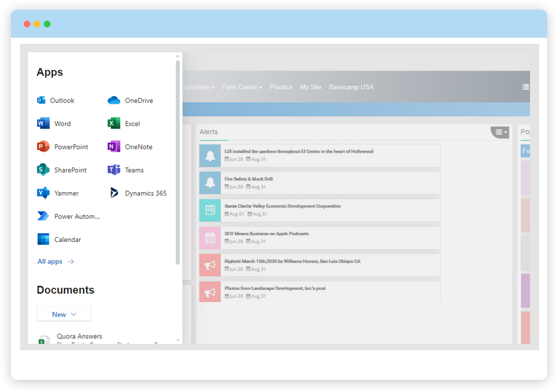Click megaphone icon for Righetti March item

[x=210, y=265]
